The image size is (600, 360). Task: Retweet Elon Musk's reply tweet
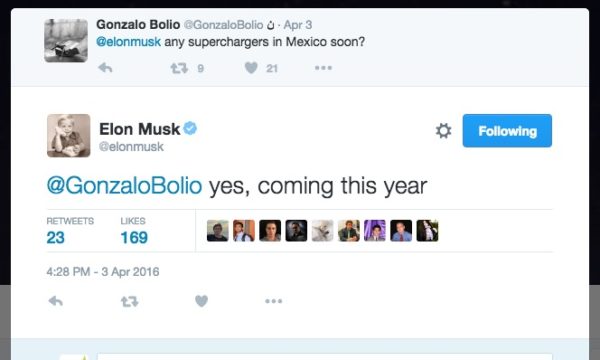pos(130,302)
